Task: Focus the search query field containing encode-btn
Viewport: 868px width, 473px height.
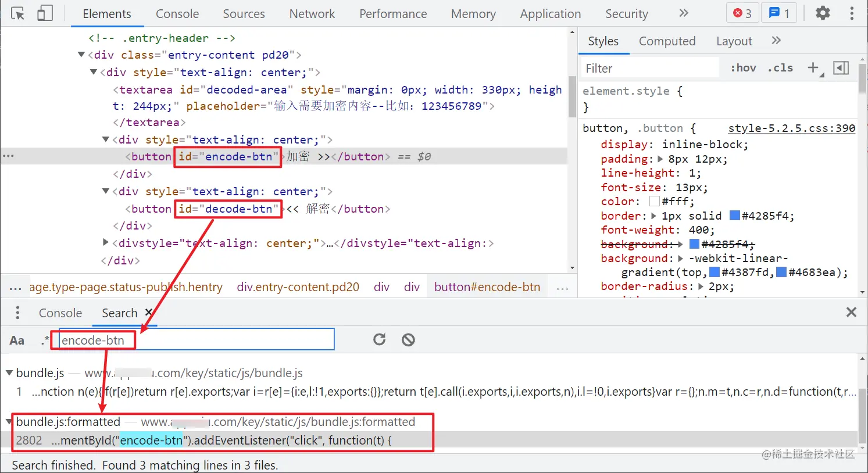Action: coord(197,340)
